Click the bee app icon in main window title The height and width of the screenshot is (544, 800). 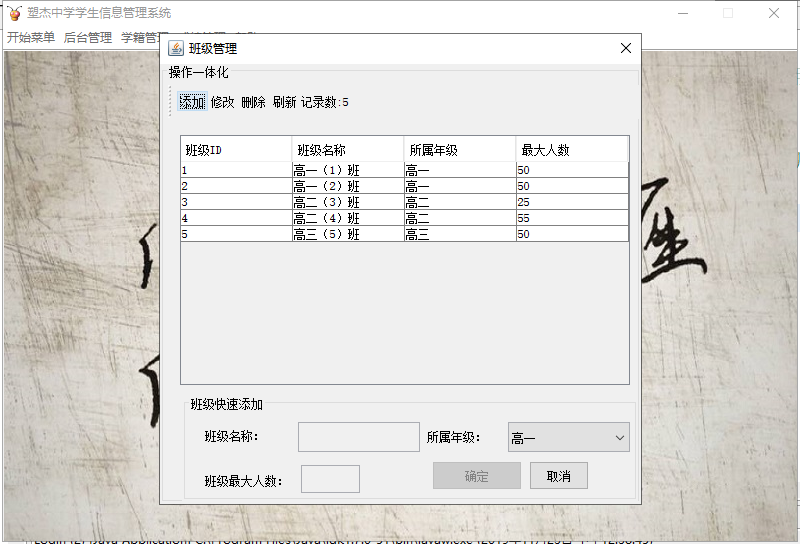point(15,13)
